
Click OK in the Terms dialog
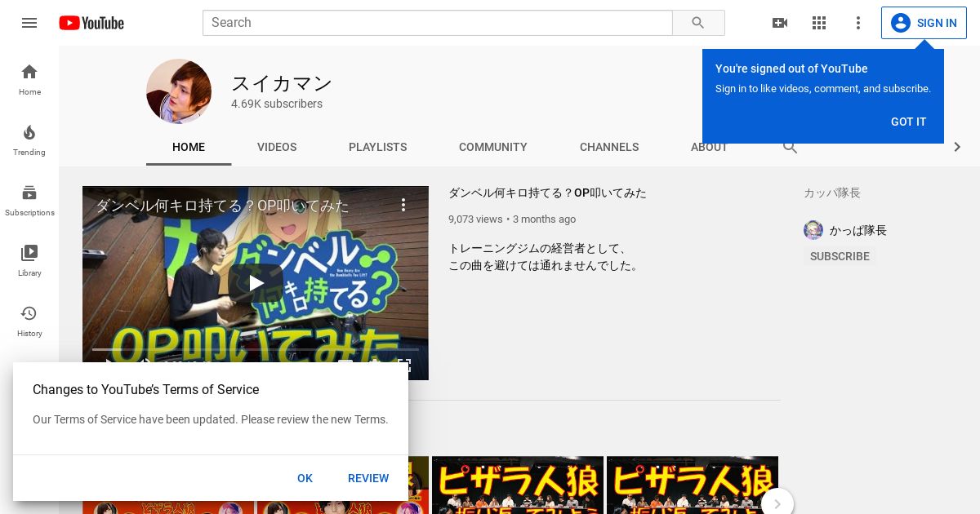click(305, 478)
